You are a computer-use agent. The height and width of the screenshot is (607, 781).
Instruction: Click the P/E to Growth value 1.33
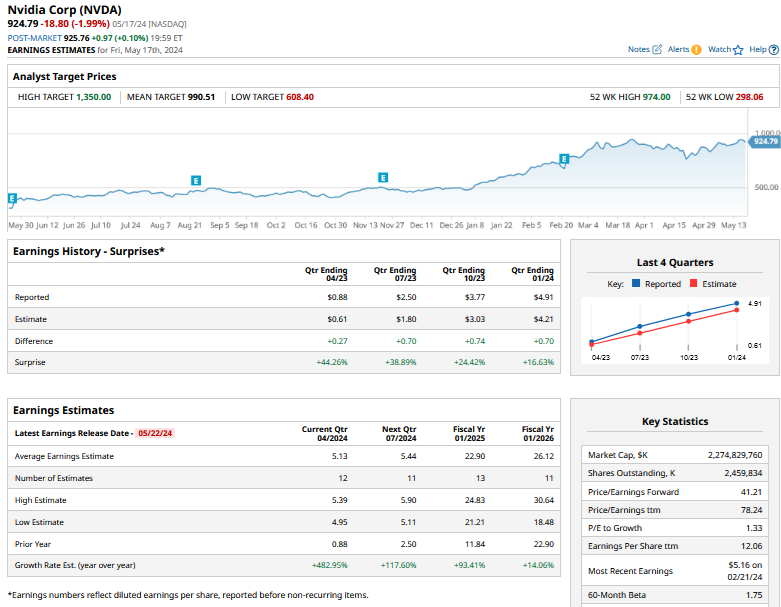click(754, 528)
